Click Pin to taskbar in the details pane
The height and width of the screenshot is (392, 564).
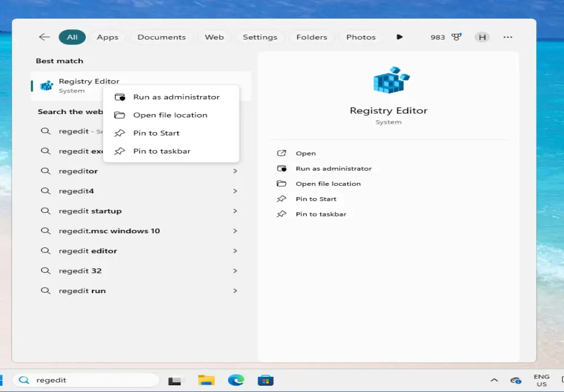point(321,214)
